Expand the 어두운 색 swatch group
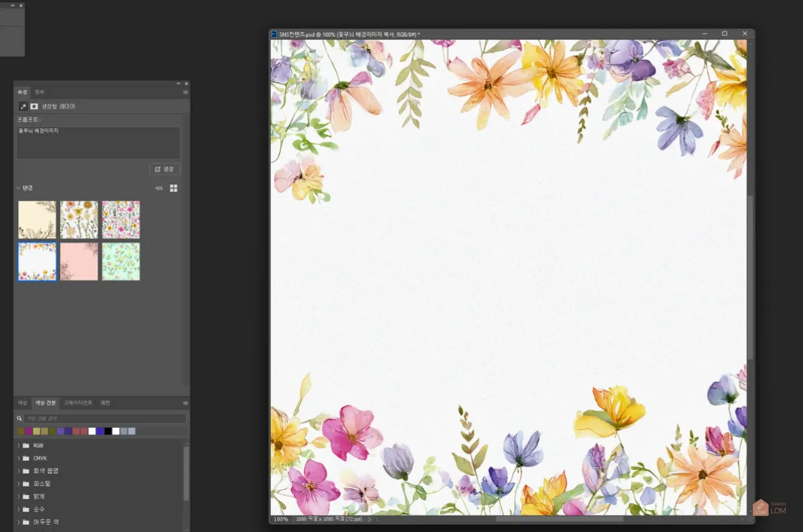 pos(19,522)
